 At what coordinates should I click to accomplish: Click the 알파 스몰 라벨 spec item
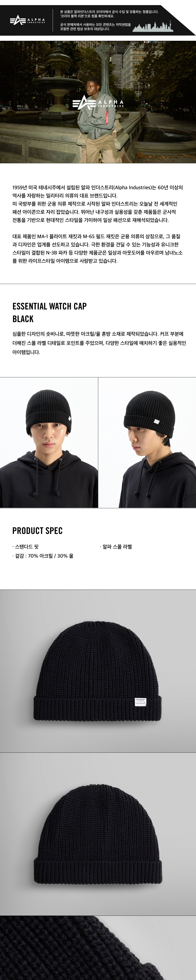coord(116,547)
